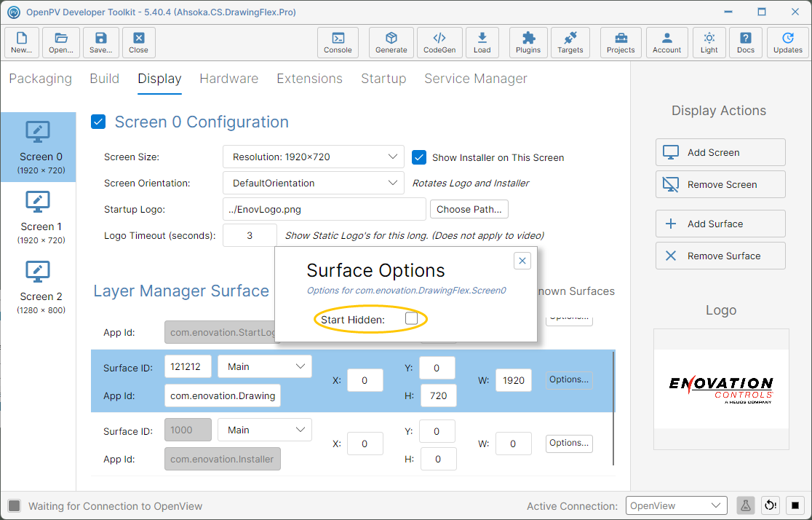Viewport: 812px width, 520px height.
Task: Open the Plugins manager
Action: point(528,42)
